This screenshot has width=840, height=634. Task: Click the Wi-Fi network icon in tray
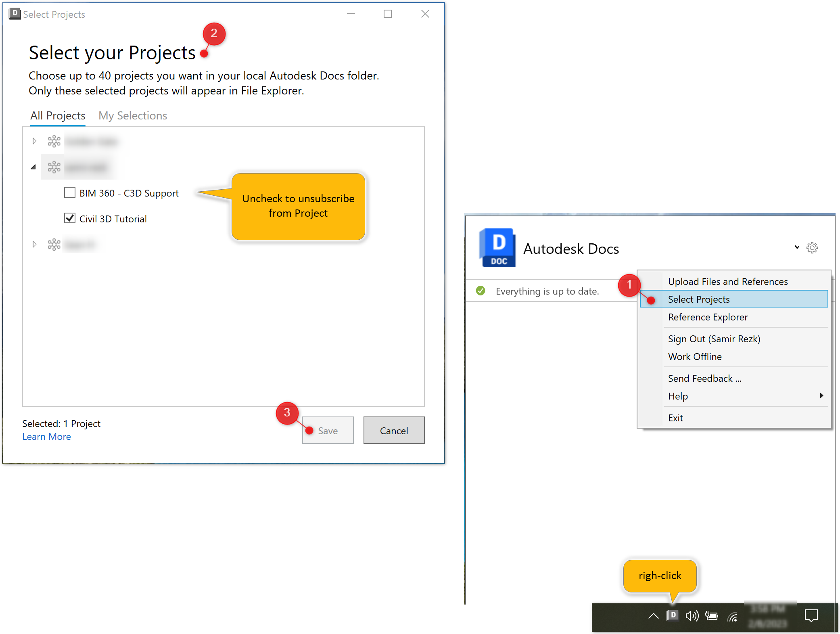(x=732, y=616)
